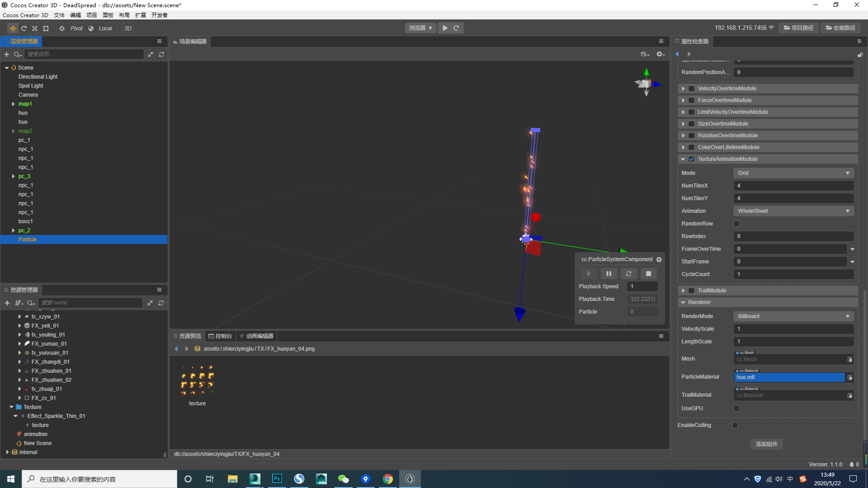This screenshot has width=868, height=488.
Task: Open the RenderMode Billboard dropdown
Action: click(x=793, y=316)
